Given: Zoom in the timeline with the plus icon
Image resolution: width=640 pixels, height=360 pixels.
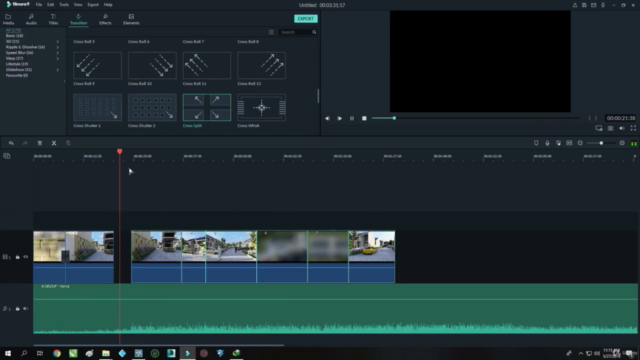Looking at the screenshot, I should coord(622,143).
